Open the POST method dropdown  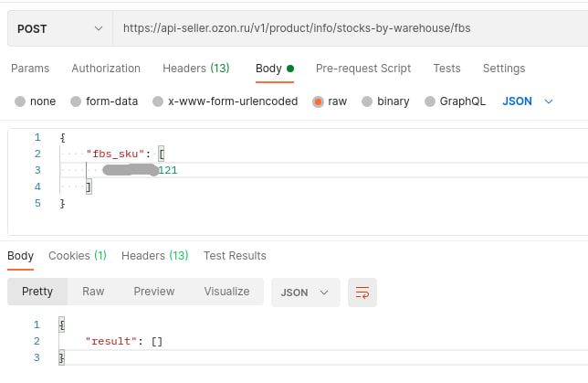coord(60,28)
